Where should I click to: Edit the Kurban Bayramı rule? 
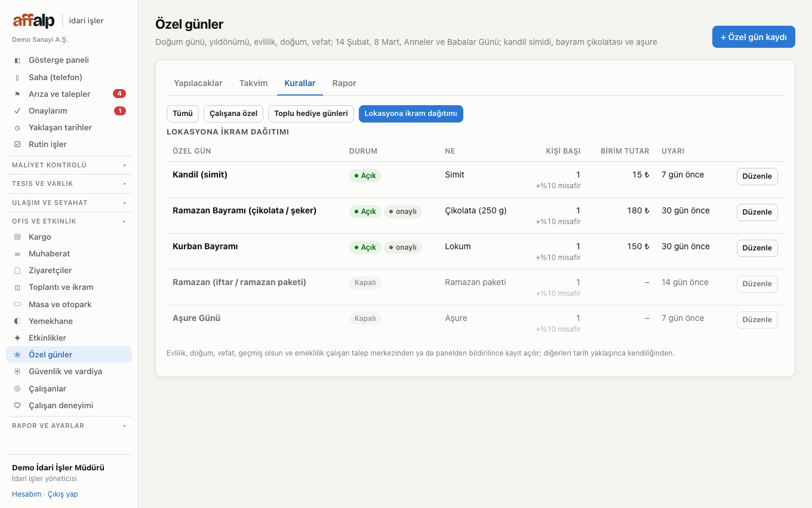coord(757,248)
